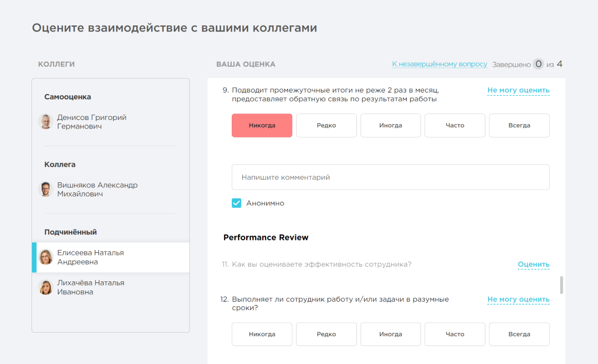Click 'Не могу оценить' for question 9
The width and height of the screenshot is (598, 364).
(x=518, y=90)
